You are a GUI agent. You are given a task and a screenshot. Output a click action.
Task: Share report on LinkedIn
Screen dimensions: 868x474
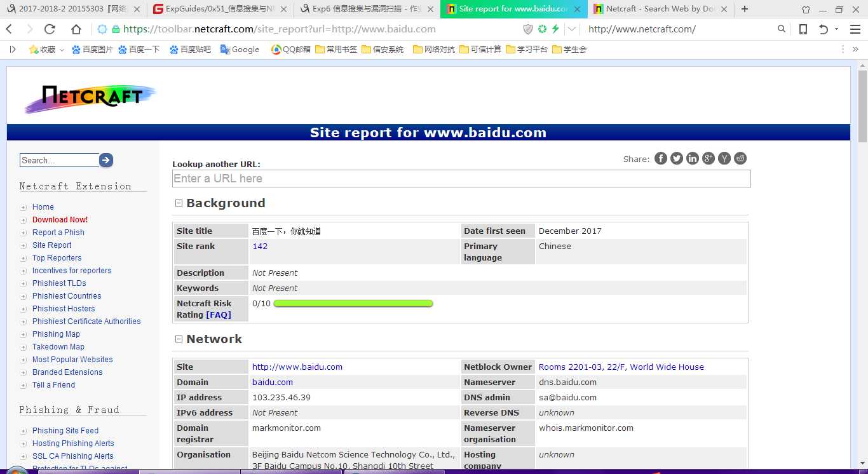pyautogui.click(x=693, y=158)
